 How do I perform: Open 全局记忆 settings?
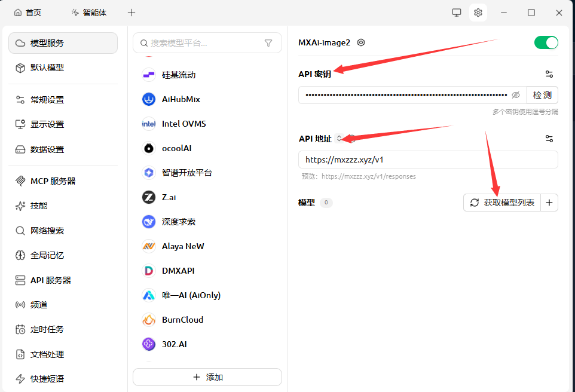(x=63, y=255)
